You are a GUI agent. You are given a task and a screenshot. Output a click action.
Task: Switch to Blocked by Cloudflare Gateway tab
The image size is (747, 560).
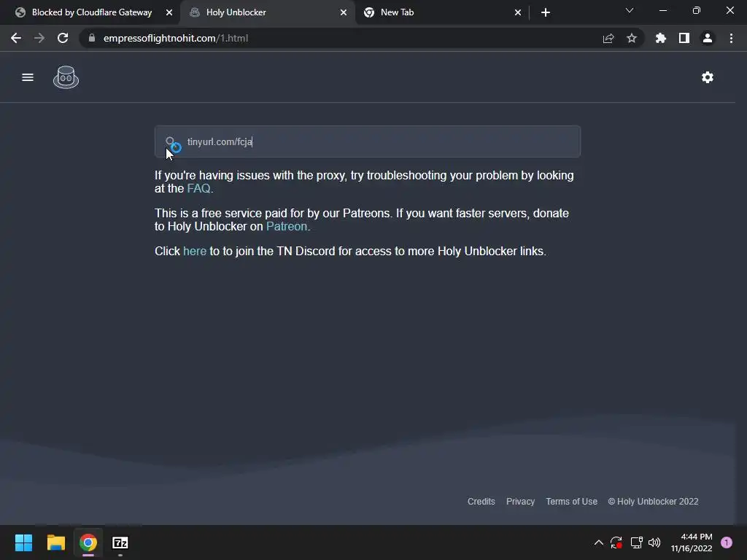click(90, 12)
